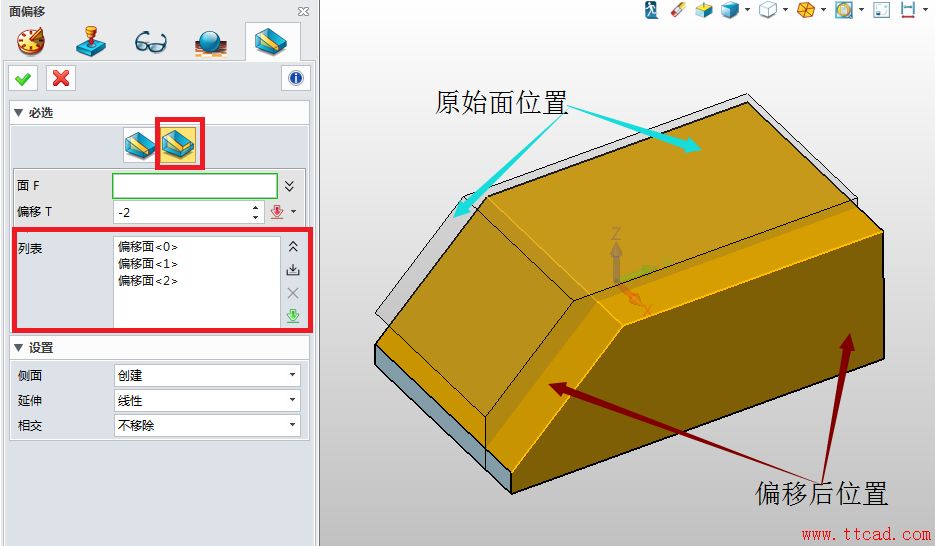Close the 面偏移 panel
935x546 pixels.
coord(304,11)
